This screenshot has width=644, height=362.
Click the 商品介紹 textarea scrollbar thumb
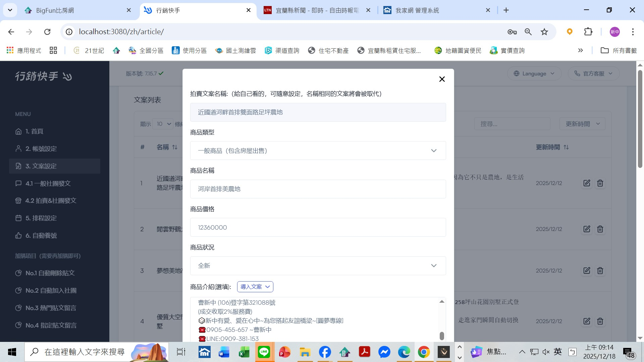442,336
